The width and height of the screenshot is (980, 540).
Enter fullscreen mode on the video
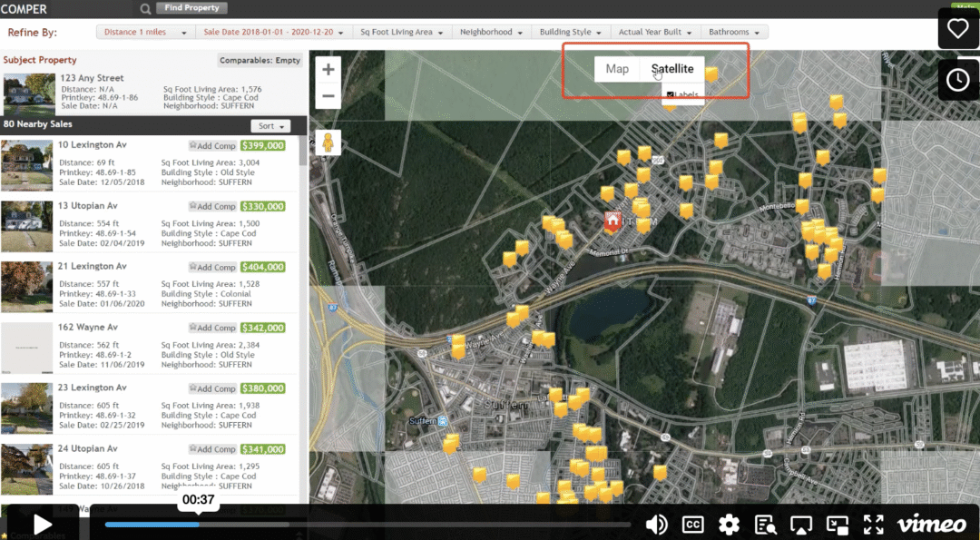874,525
